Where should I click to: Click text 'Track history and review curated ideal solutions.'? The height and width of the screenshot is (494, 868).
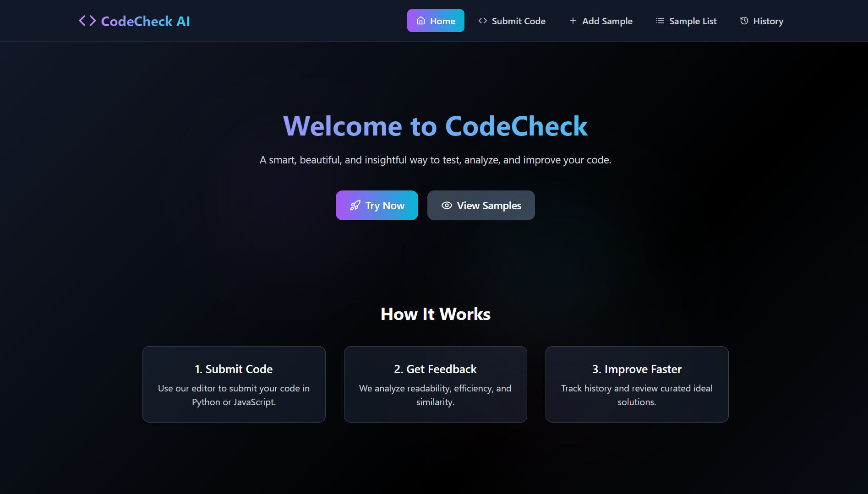pos(637,395)
